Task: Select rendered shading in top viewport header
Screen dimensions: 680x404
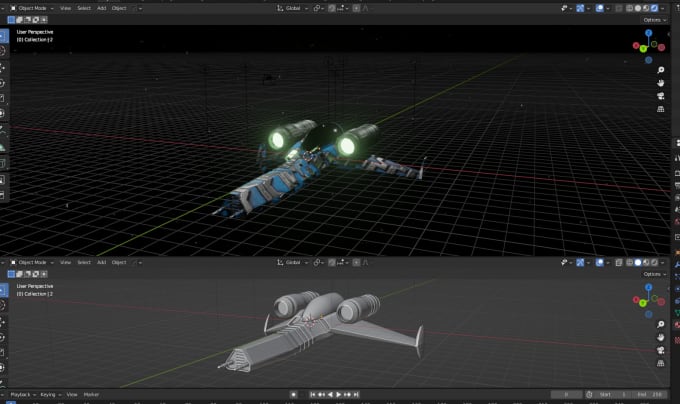Action: (654, 8)
